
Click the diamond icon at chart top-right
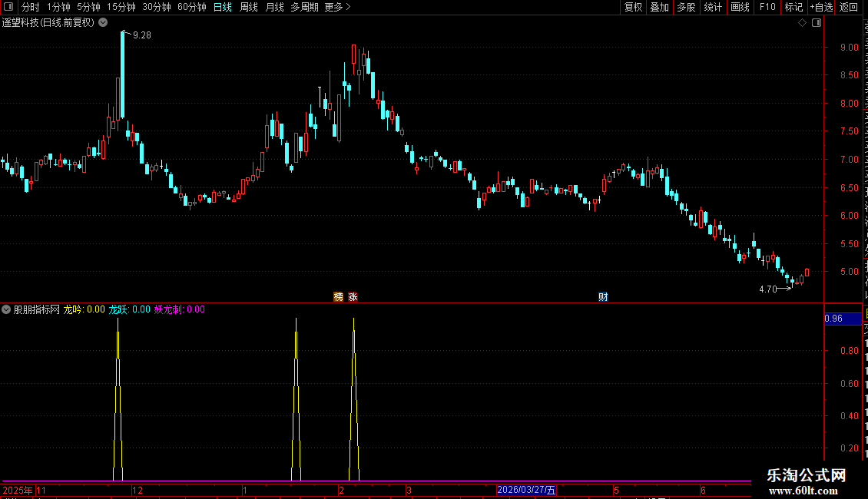tap(802, 23)
